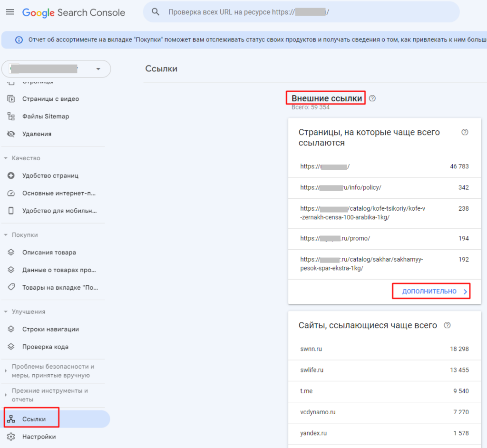Screen dimensions: 487x448
Task: Open the /promo/ URL row
Action: pyautogui.click(x=384, y=239)
